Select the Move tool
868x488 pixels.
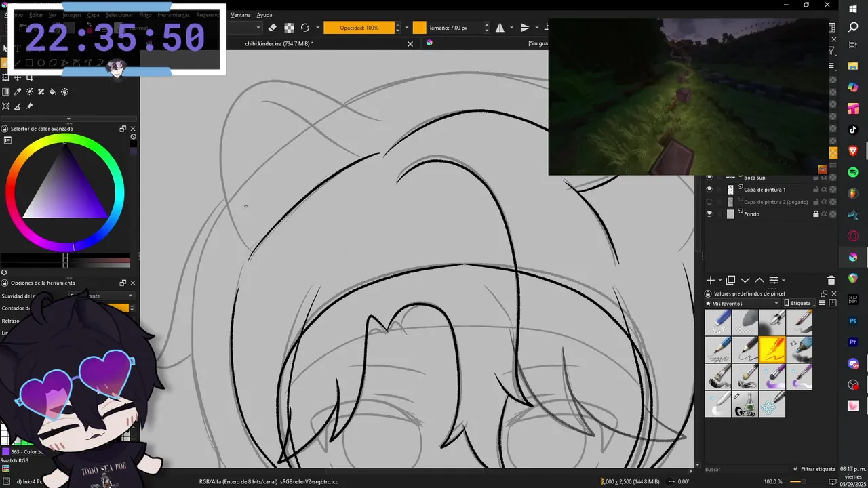(x=18, y=77)
